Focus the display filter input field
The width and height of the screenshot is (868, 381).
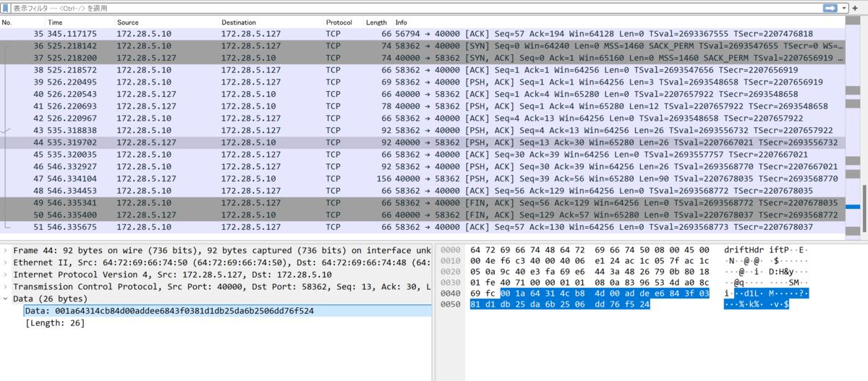click(416, 7)
